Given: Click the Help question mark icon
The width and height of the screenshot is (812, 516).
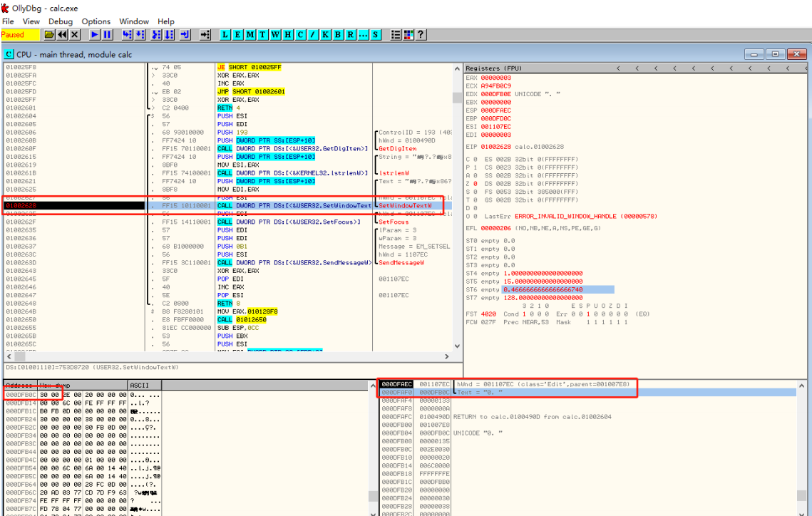Looking at the screenshot, I should (421, 35).
